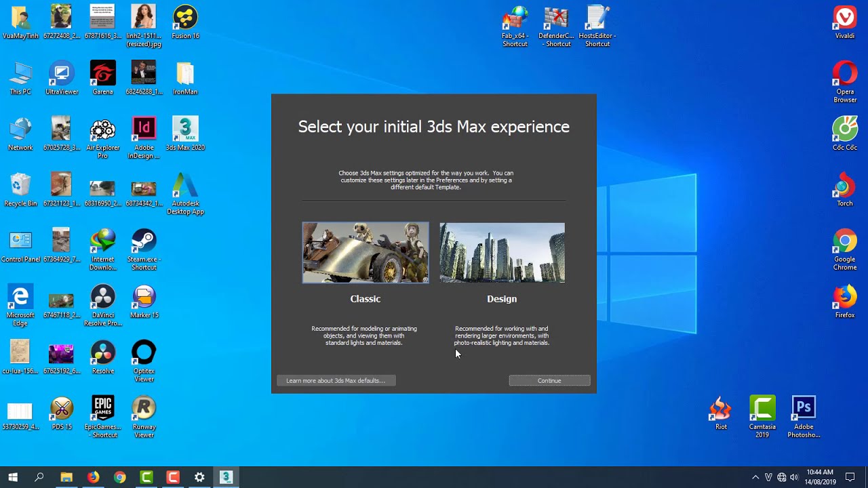Open File Explorer from the taskbar
Viewport: 868px width, 488px height.
click(66, 477)
